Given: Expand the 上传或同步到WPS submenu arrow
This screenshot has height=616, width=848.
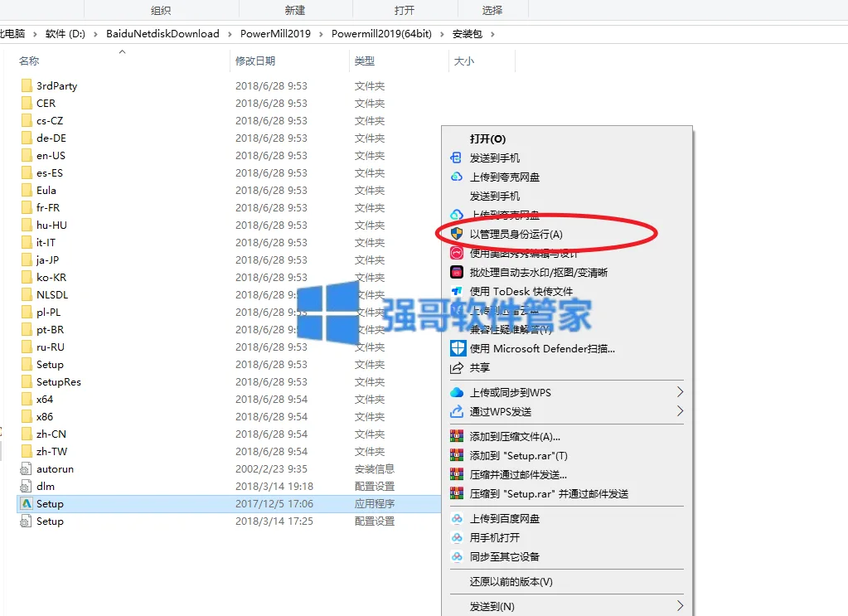Looking at the screenshot, I should click(680, 392).
